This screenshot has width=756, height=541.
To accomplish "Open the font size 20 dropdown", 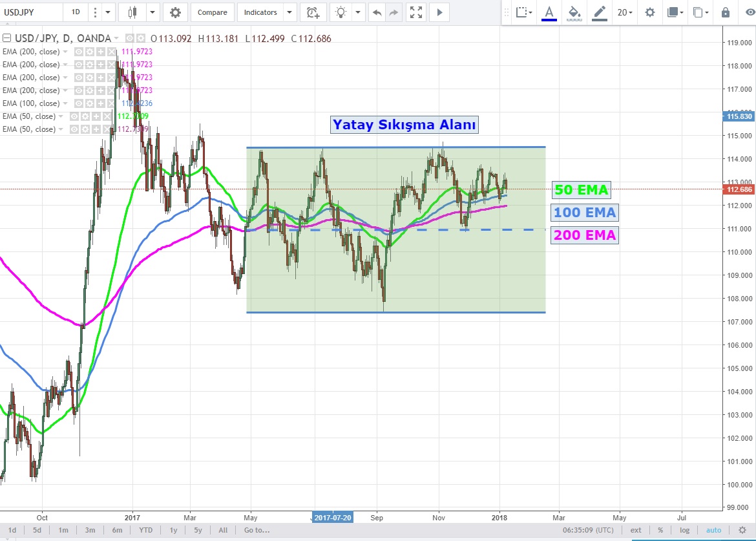I will click(x=625, y=12).
